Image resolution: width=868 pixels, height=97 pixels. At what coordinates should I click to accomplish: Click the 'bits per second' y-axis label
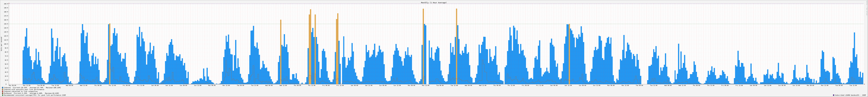pos(1,44)
